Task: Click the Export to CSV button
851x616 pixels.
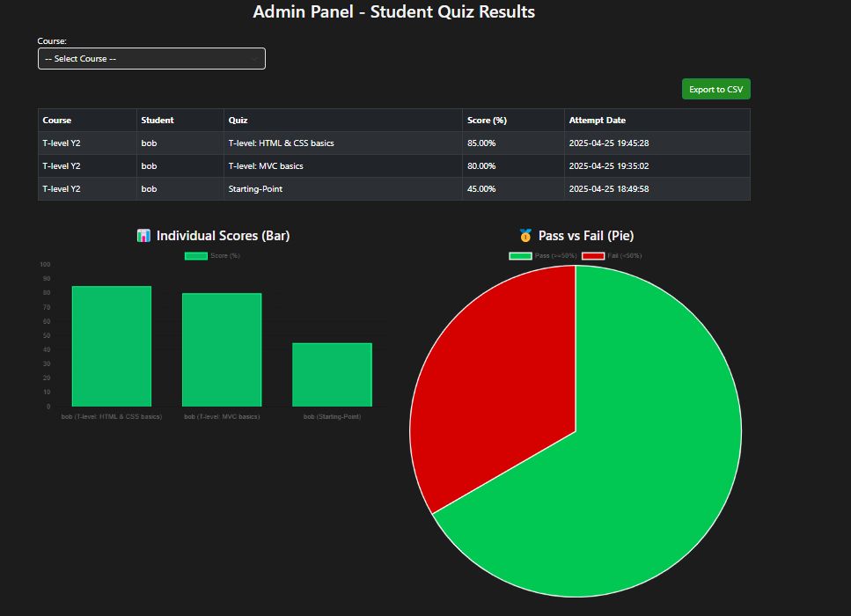Action: (715, 89)
